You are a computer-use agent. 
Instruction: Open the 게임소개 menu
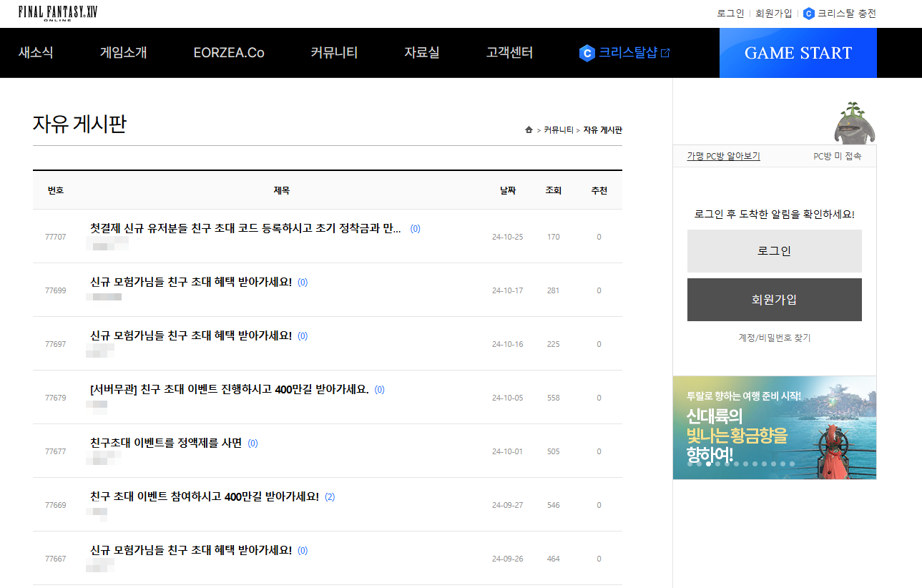point(124,53)
